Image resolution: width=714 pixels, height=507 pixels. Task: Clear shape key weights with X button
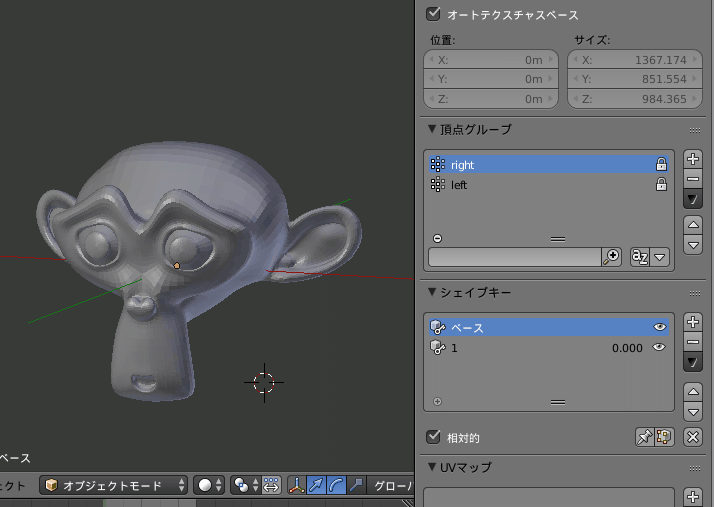[693, 437]
